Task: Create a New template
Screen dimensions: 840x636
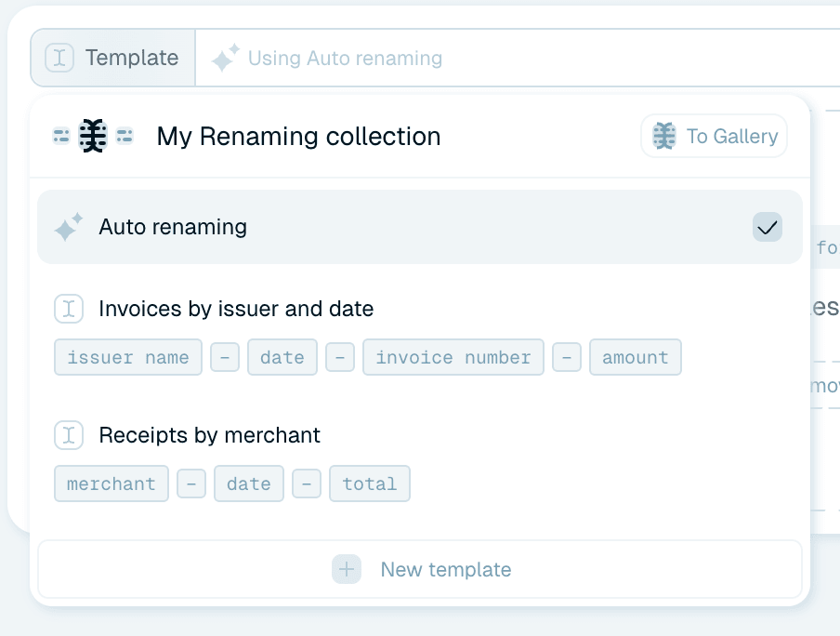Action: [x=420, y=569]
